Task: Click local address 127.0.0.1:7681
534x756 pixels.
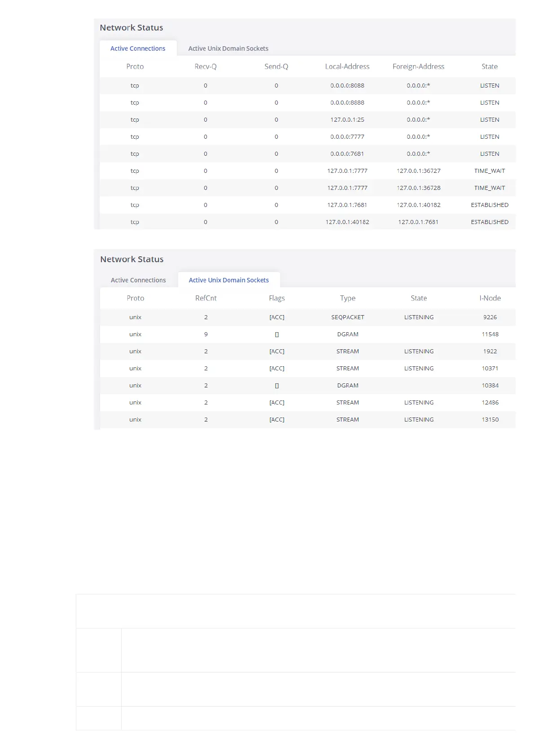Action: [347, 205]
